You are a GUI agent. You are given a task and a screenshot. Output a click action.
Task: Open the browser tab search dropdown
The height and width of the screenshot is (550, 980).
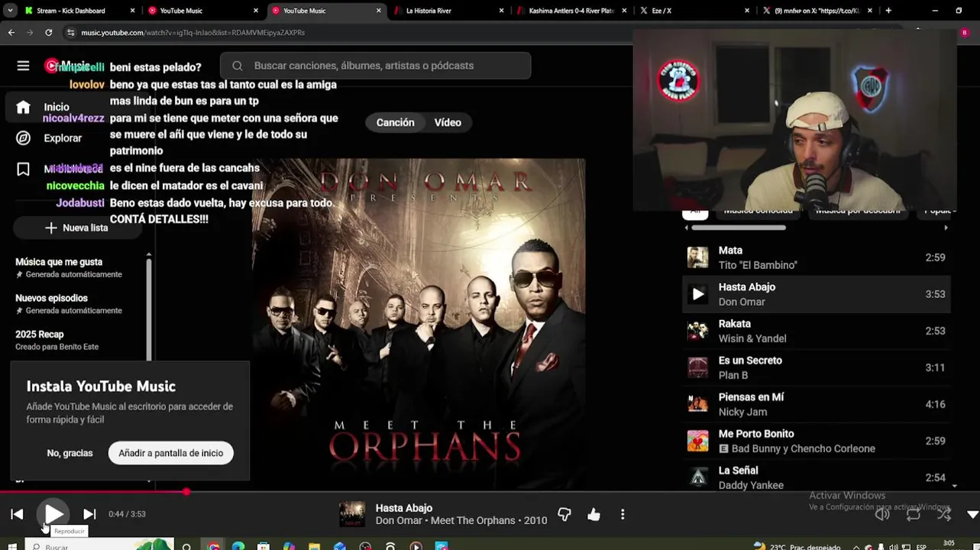[10, 11]
